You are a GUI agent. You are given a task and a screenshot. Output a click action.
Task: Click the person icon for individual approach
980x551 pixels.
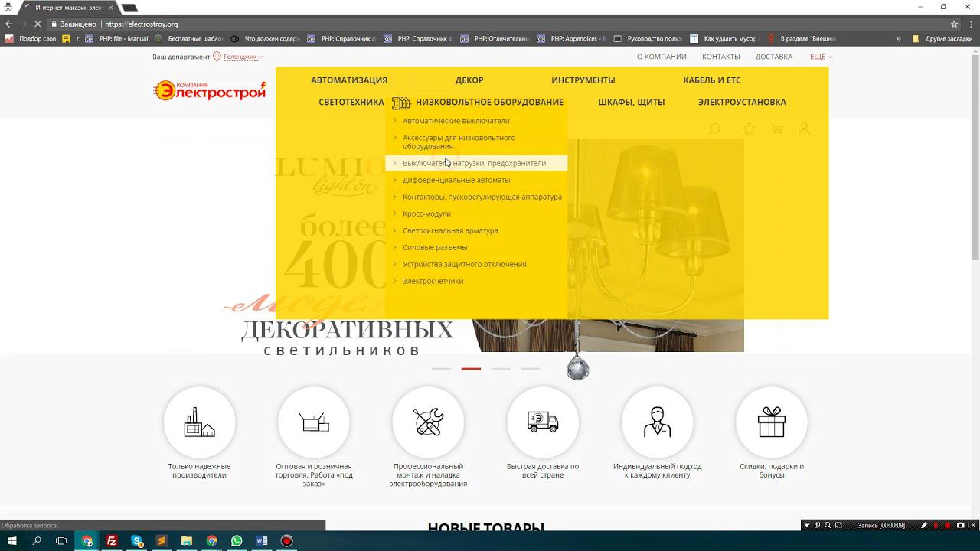[x=657, y=422]
